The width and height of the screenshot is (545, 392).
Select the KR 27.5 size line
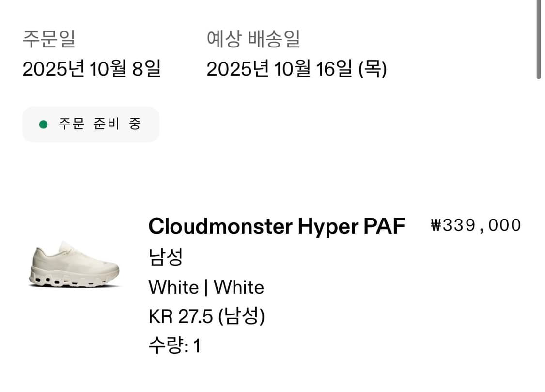click(x=206, y=317)
